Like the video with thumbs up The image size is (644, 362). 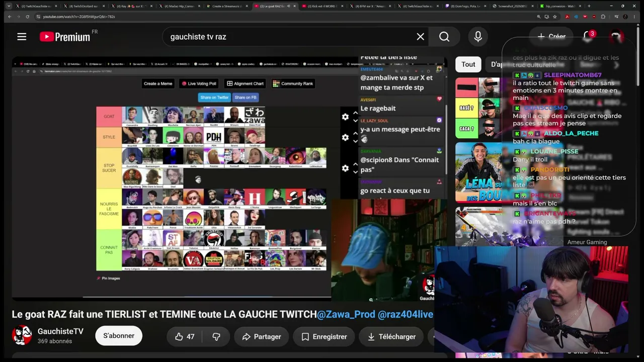185,336
